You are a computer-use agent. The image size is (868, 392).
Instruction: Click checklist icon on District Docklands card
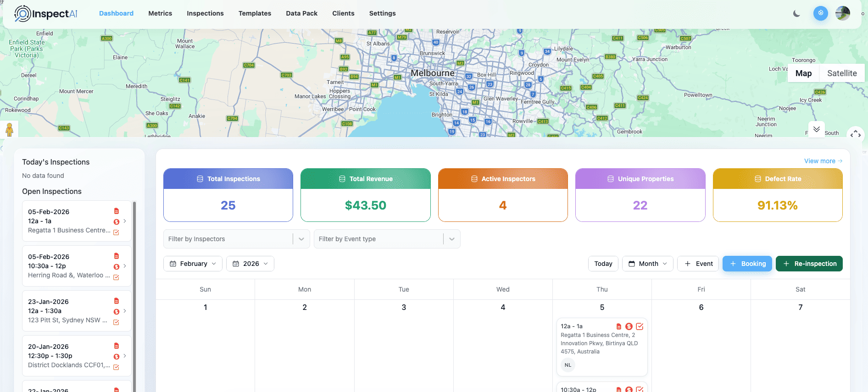116,367
